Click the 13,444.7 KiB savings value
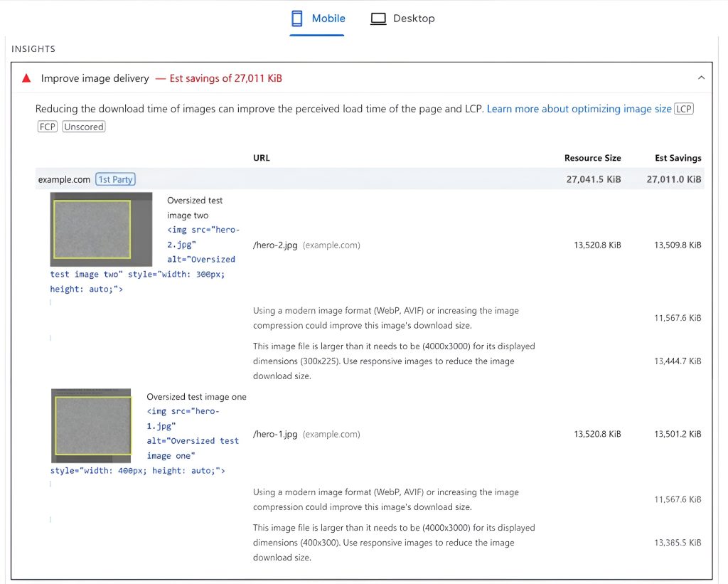This screenshot has height=584, width=728. pyautogui.click(x=678, y=361)
